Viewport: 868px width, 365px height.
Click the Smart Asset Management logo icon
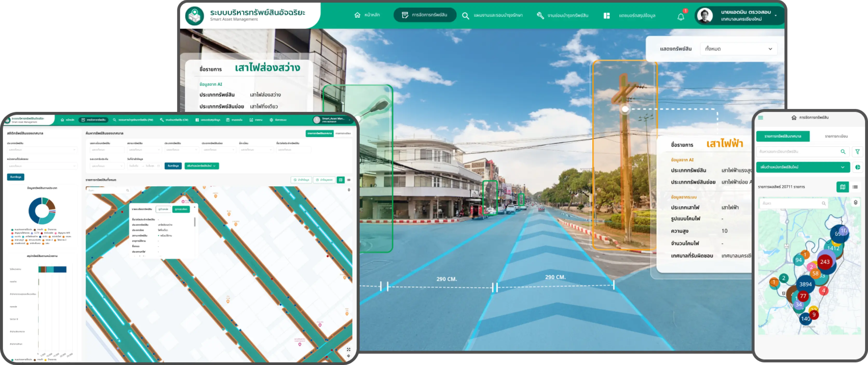(x=194, y=16)
